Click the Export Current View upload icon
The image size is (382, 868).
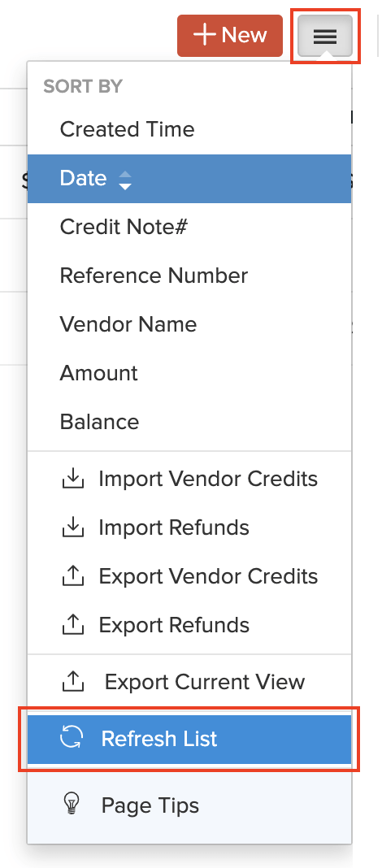[x=72, y=681]
